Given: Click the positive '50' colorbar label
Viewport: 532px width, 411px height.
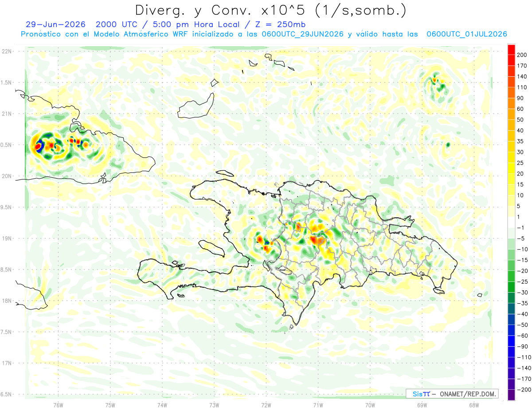Looking at the screenshot, I should 520,120.
